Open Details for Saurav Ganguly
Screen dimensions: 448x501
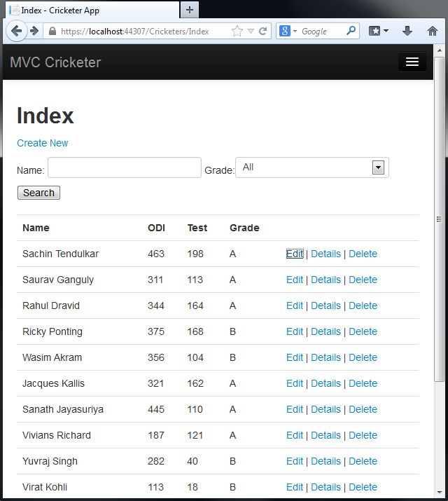coord(325,280)
